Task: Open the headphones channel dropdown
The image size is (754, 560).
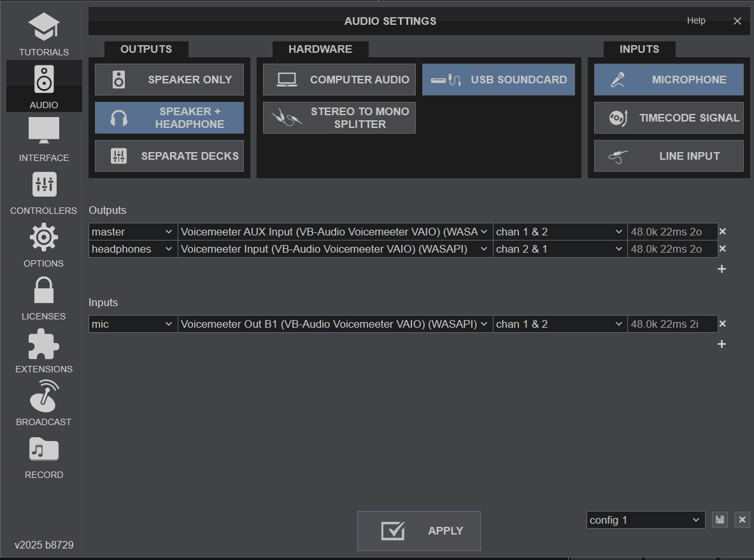Action: pyautogui.click(x=560, y=249)
